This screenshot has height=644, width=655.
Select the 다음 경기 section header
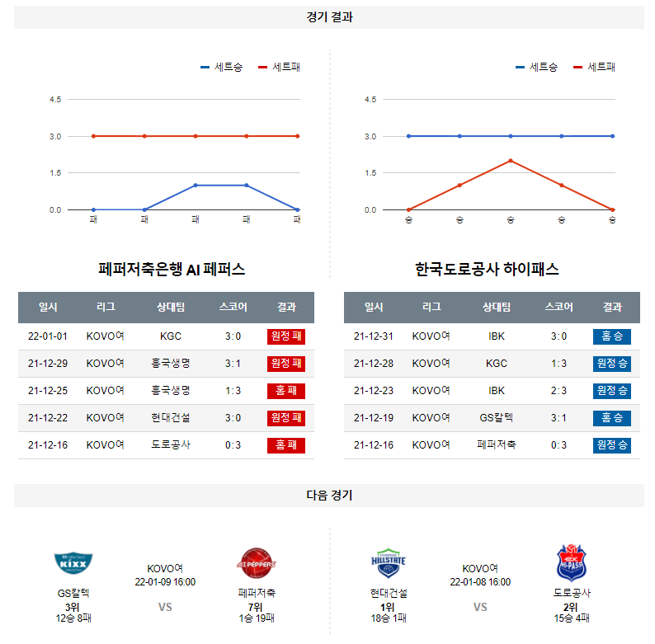tap(329, 496)
